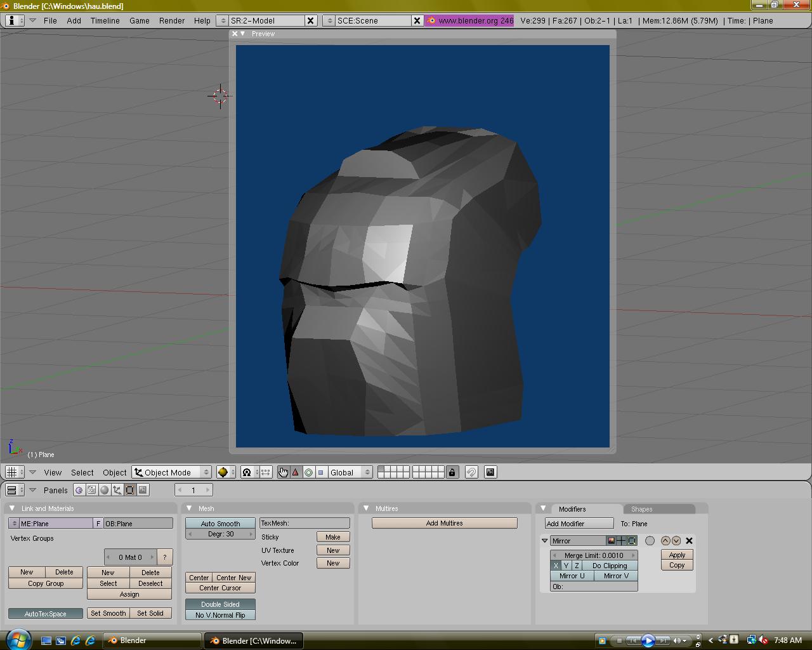Image resolution: width=812 pixels, height=650 pixels.
Task: Click the Merge Limit value field
Action: coord(594,555)
